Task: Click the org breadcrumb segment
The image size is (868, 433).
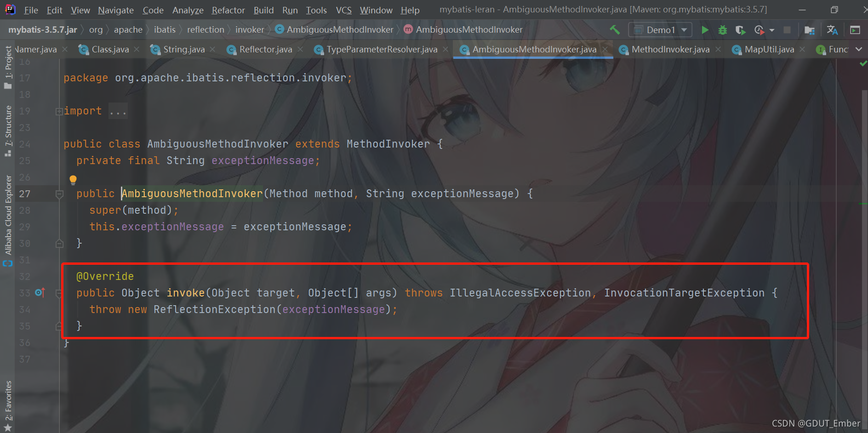Action: 96,30
